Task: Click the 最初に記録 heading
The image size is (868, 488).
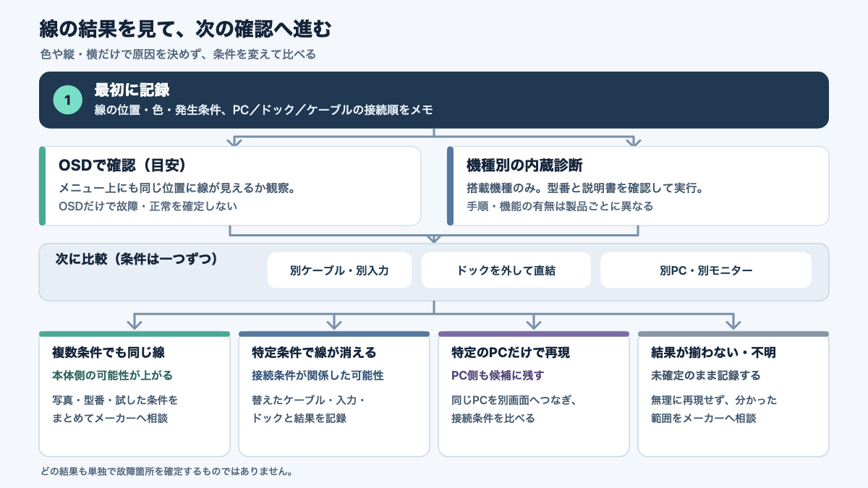Action: point(132,90)
